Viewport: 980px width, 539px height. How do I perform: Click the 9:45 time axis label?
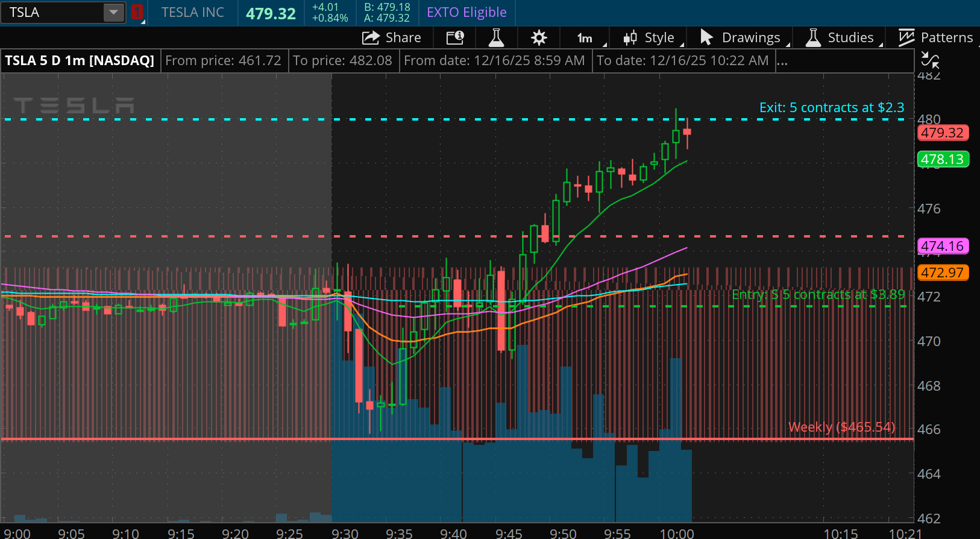[x=509, y=533]
